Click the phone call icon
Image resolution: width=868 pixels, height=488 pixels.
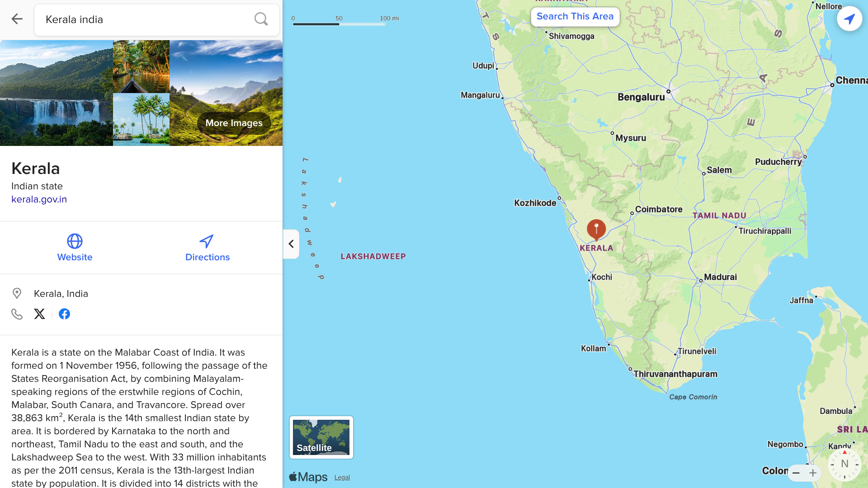17,314
